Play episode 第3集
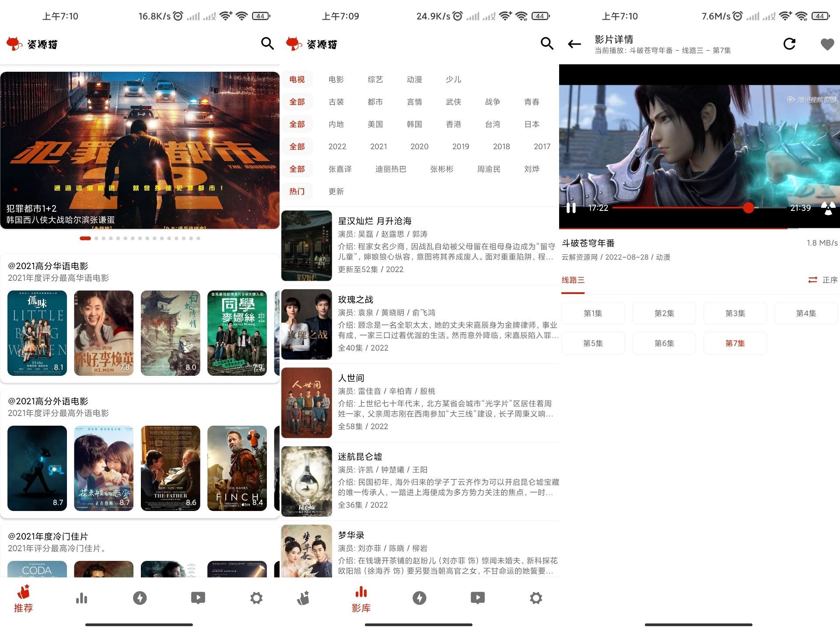 [735, 313]
